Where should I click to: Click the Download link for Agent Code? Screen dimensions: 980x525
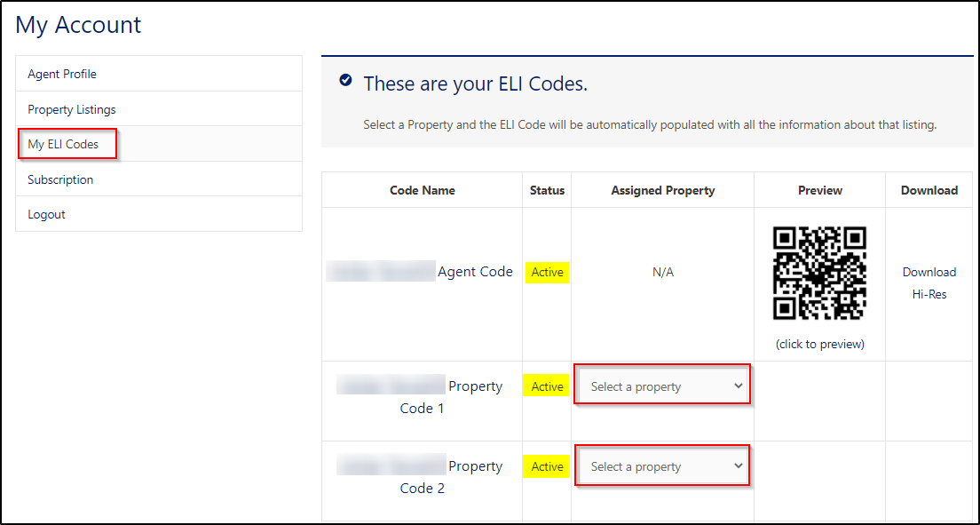[x=929, y=272]
